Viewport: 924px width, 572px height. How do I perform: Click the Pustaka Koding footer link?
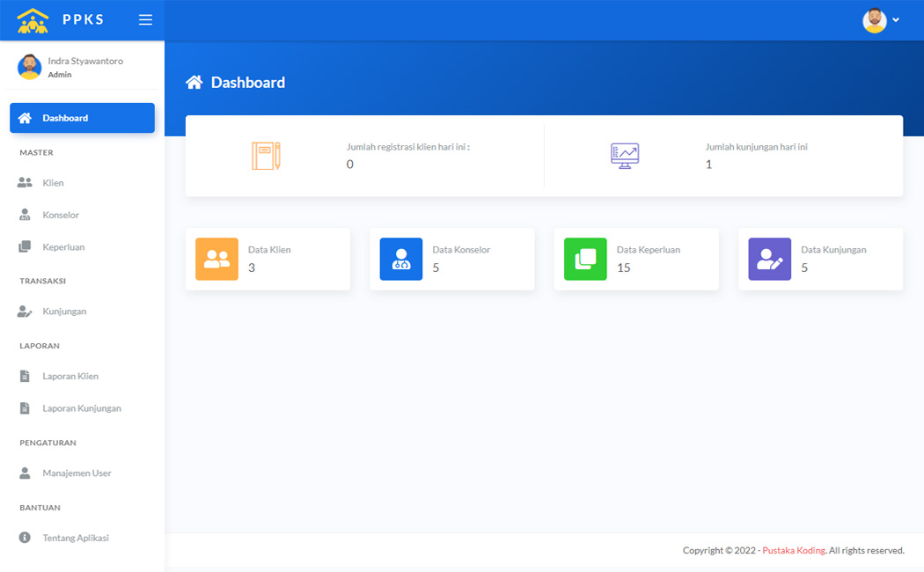[793, 551]
